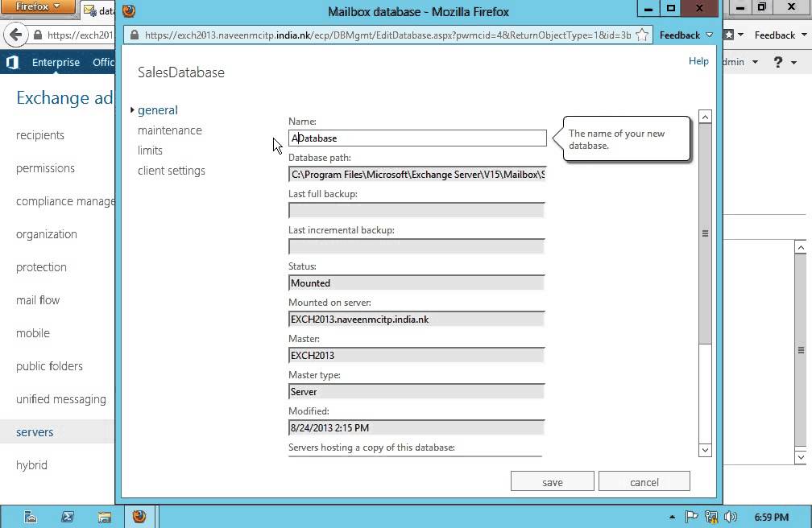Screen dimensions: 812x528
Task: Switch to maintenance section
Action: (170, 130)
